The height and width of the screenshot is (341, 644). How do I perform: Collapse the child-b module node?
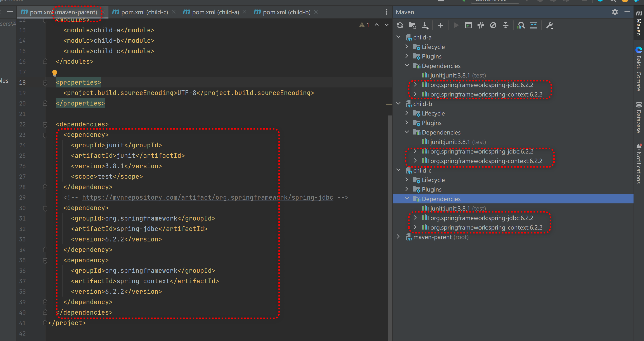point(399,104)
